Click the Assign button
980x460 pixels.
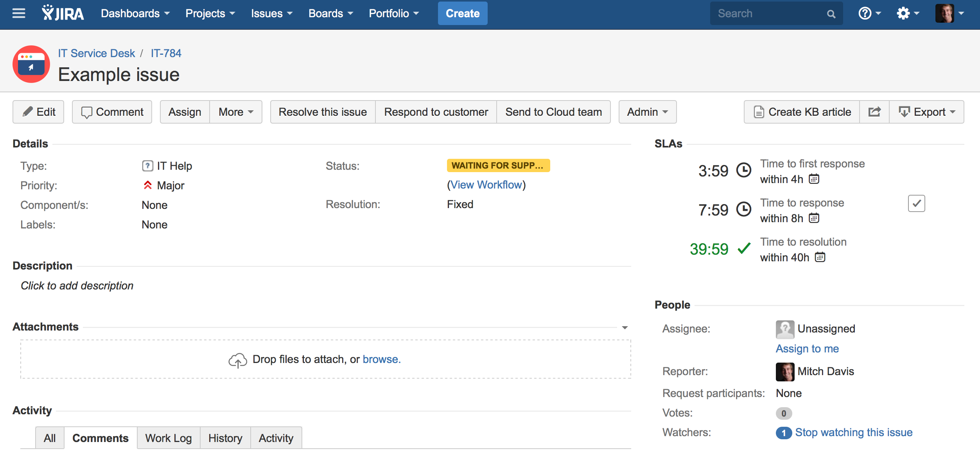(x=185, y=112)
